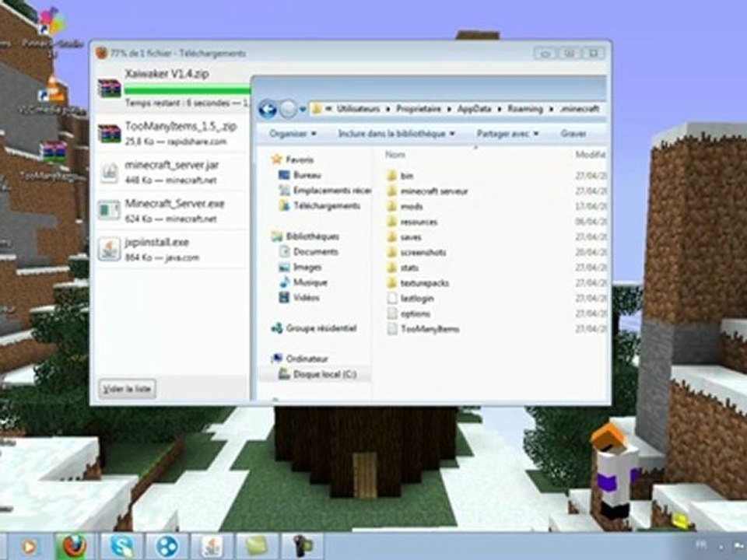The image size is (747, 560).
Task: Open the blue sphere taskbar icon
Action: pyautogui.click(x=167, y=546)
